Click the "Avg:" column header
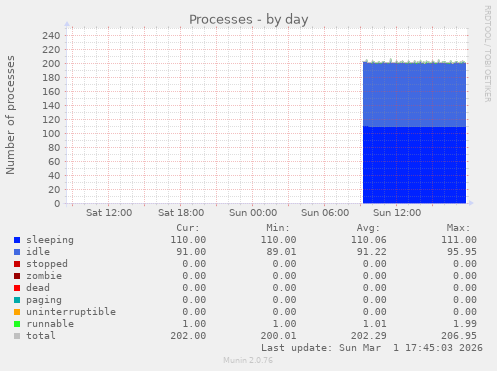The height and width of the screenshot is (371, 497). tap(368, 228)
